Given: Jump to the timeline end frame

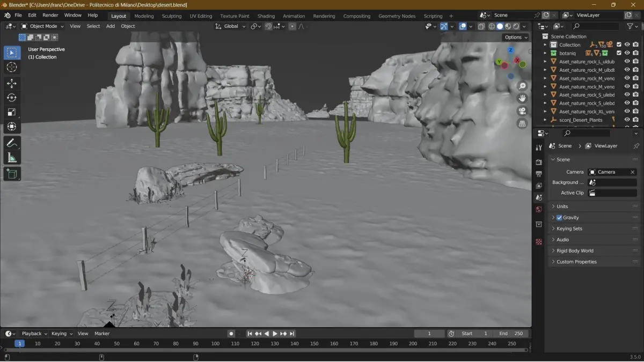Looking at the screenshot, I should 292,334.
